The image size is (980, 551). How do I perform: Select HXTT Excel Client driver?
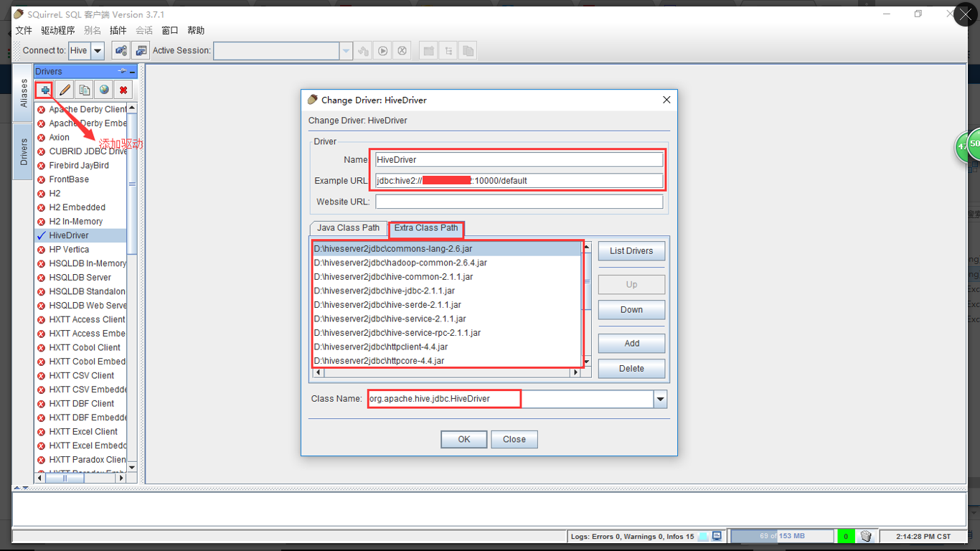coord(81,432)
